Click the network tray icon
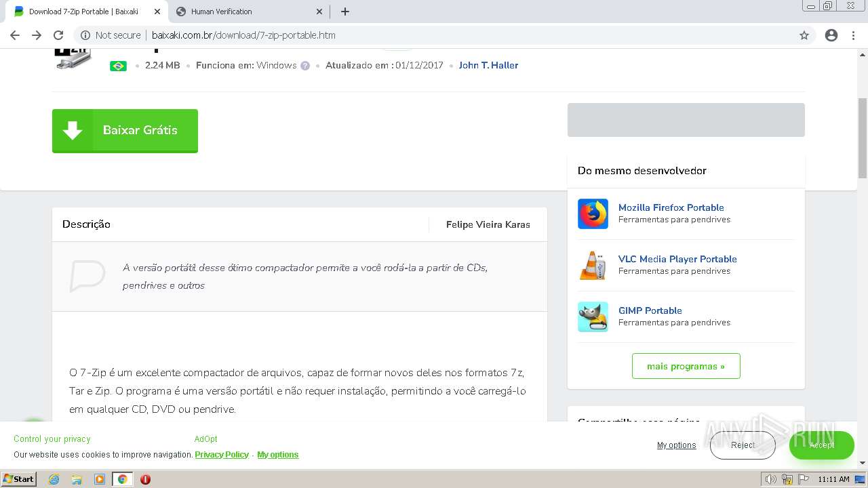This screenshot has height=488, width=868. point(787,479)
